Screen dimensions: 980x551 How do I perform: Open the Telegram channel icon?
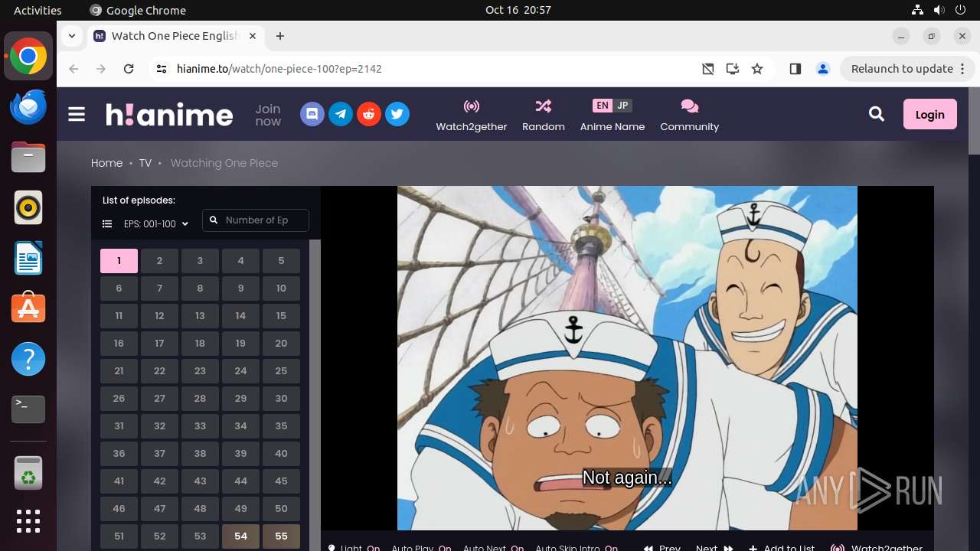(341, 115)
